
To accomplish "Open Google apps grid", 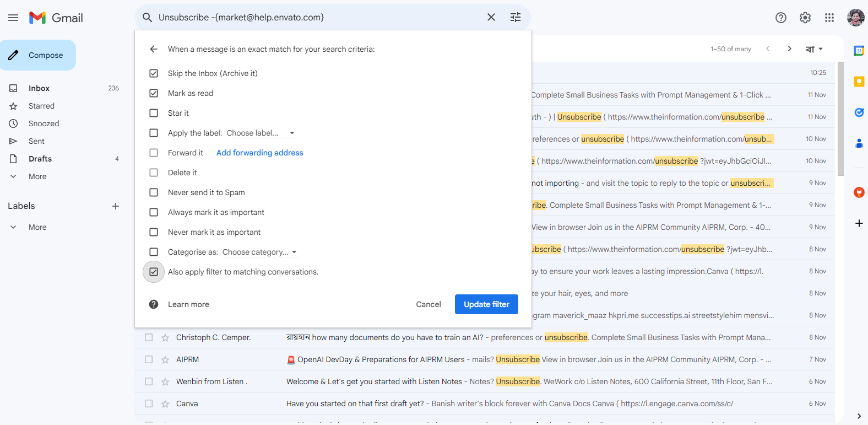I will pyautogui.click(x=829, y=18).
